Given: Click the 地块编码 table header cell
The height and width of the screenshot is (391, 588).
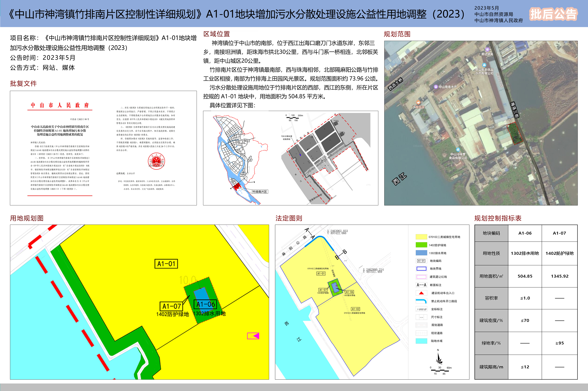Looking at the screenshot, I should coord(491,233).
